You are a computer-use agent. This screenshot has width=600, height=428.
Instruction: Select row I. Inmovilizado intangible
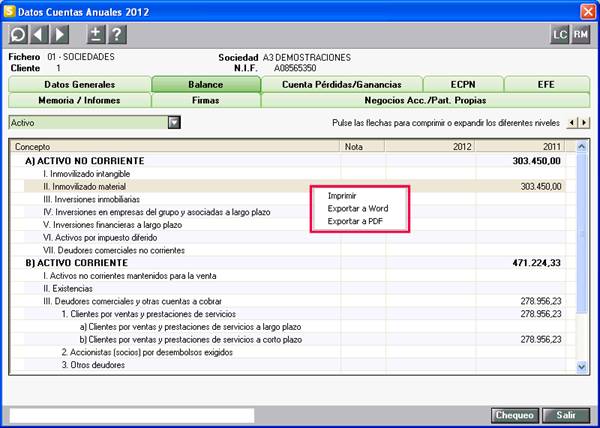tap(295, 174)
